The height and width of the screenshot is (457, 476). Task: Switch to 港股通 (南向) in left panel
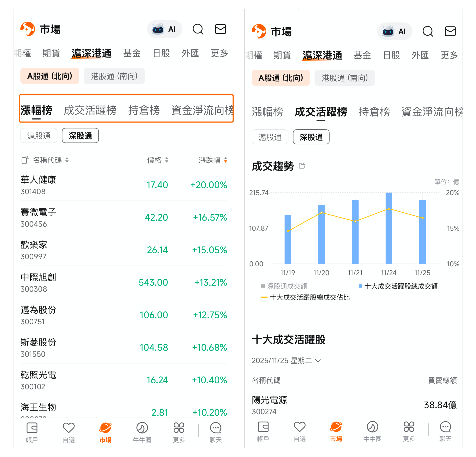click(x=114, y=76)
